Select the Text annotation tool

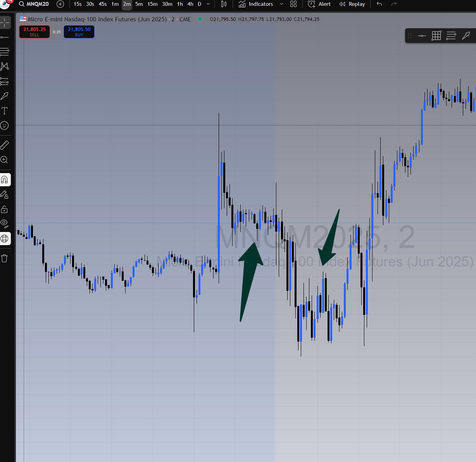5,111
